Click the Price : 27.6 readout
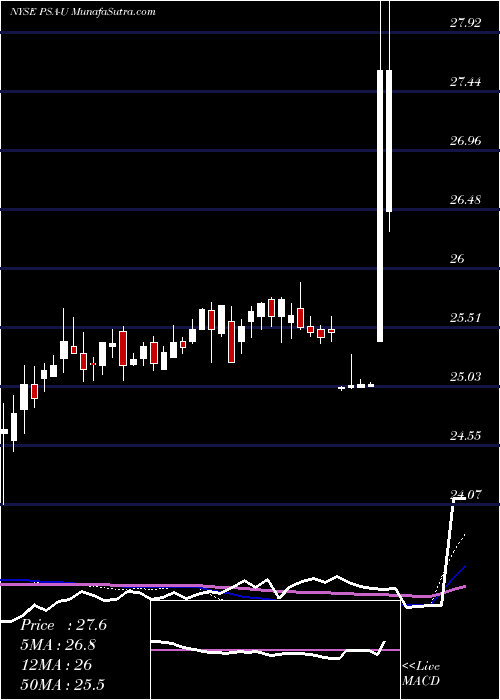 (x=63, y=625)
